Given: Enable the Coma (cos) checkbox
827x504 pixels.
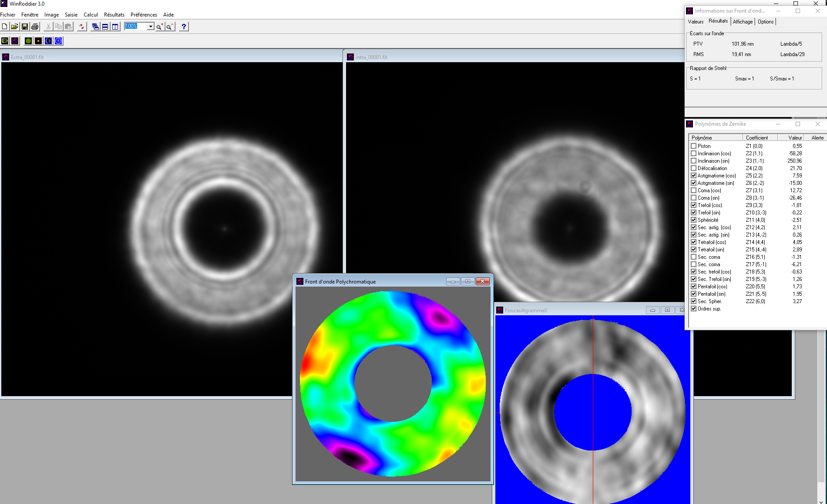Looking at the screenshot, I should coord(694,190).
